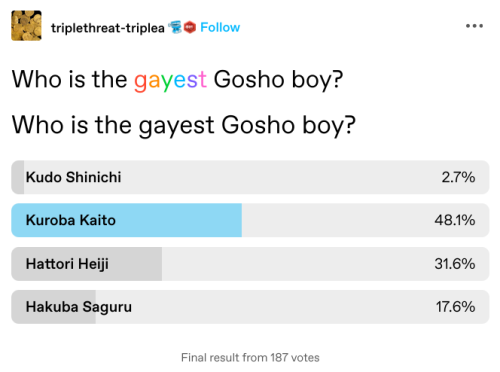This screenshot has height=372, width=500.
Task: Click the 2.7% result for Kudo Shinichi
Action: tap(458, 177)
